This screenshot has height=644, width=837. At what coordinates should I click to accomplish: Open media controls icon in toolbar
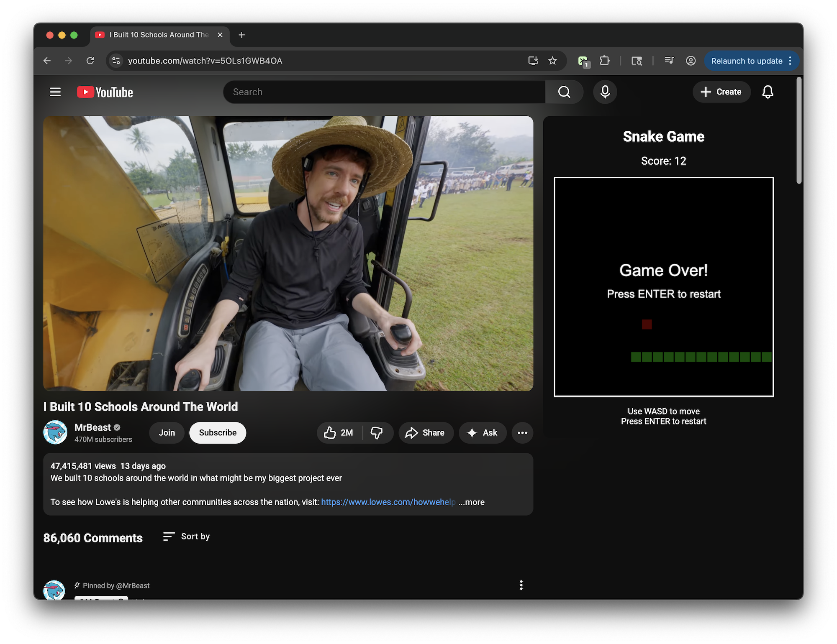pyautogui.click(x=669, y=61)
